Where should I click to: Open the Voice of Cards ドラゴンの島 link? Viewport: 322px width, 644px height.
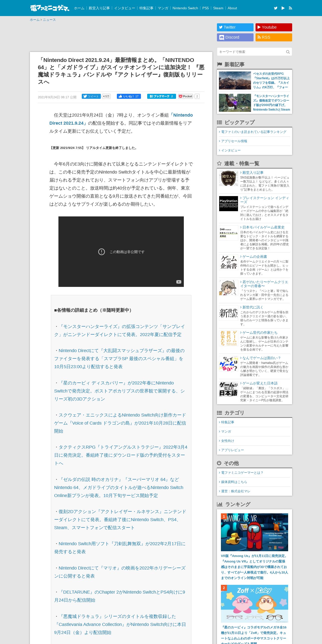[x=120, y=423]
